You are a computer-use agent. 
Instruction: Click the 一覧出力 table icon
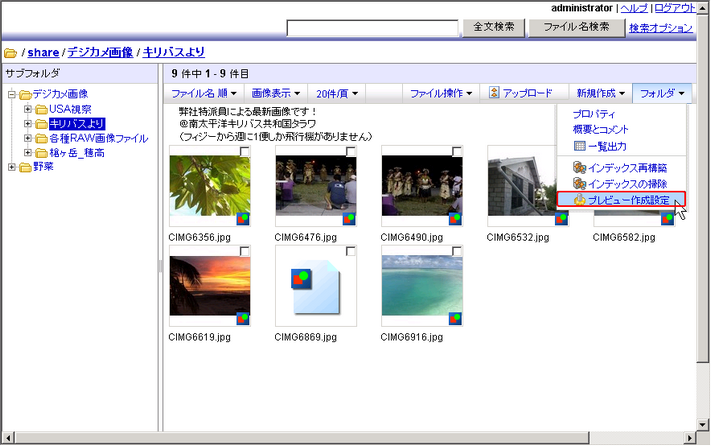580,146
